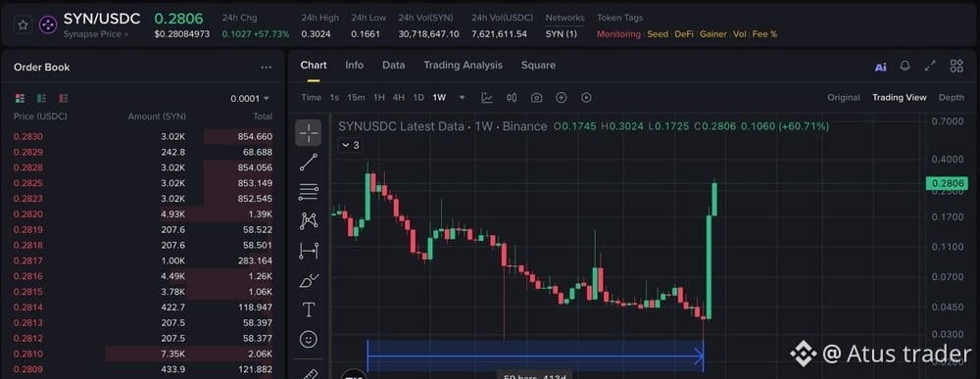The image size is (980, 379).
Task: Add SYN/USDC to favorites with the star icon
Action: tap(24, 25)
